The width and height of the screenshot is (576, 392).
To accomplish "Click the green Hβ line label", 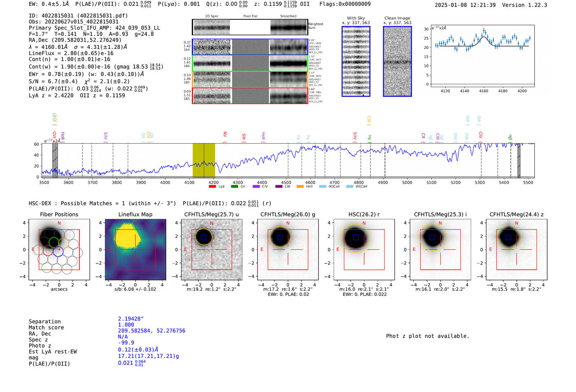I will pyautogui.click(x=510, y=139).
